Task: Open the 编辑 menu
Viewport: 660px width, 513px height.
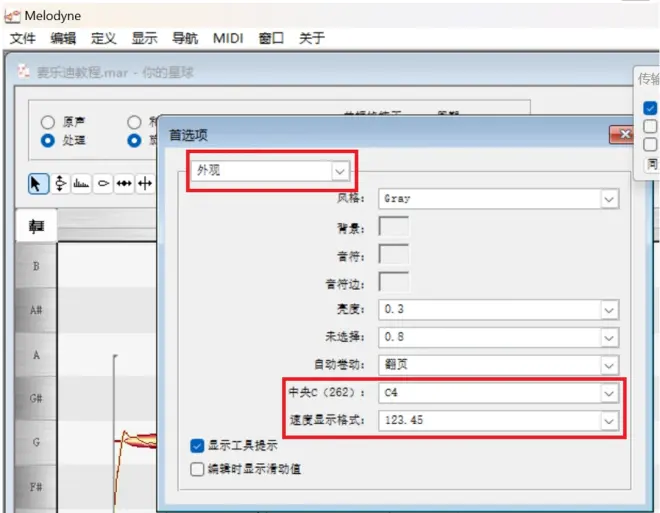Action: (x=63, y=38)
